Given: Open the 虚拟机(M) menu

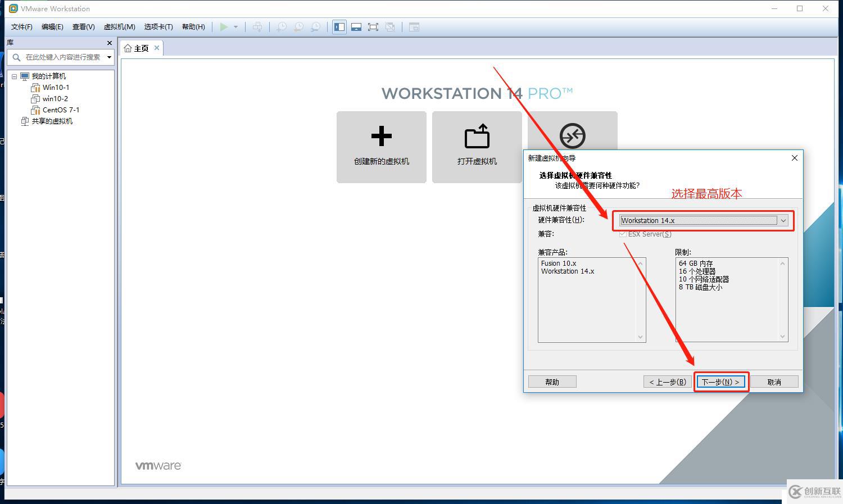Looking at the screenshot, I should click(119, 27).
